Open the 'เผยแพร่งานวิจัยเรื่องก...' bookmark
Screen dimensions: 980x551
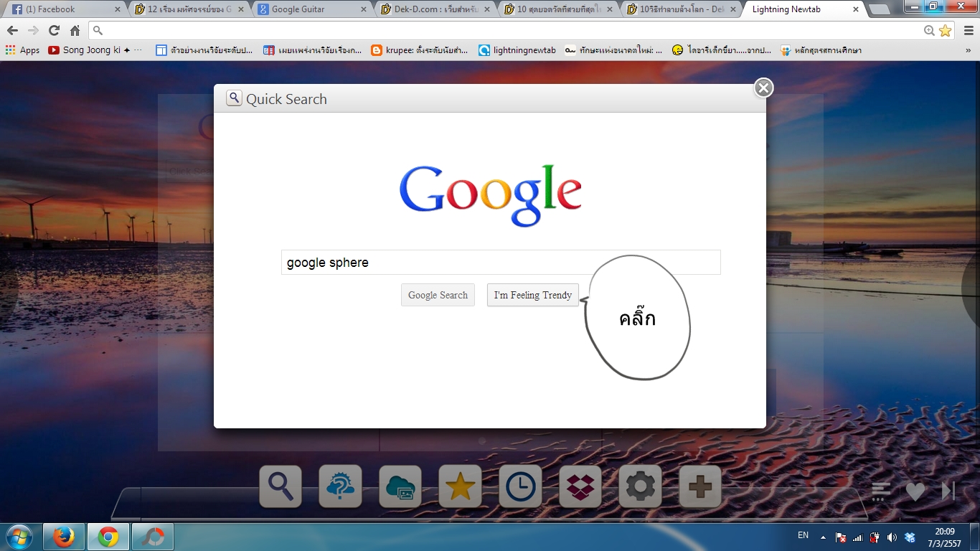[313, 50]
